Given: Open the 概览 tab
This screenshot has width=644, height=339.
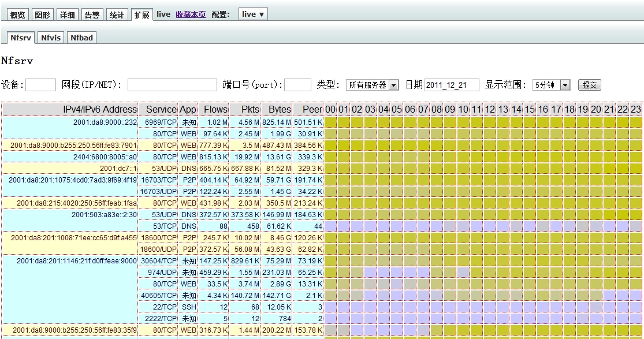Looking at the screenshot, I should [x=18, y=15].
